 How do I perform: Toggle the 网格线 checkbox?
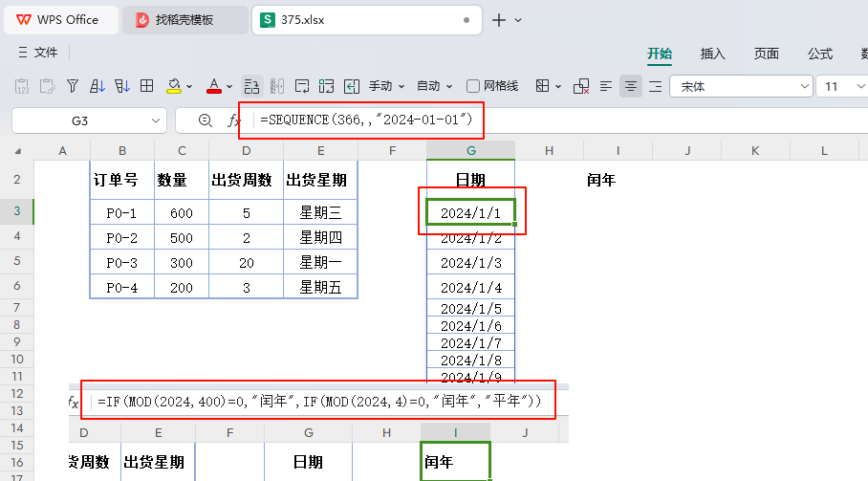coord(473,86)
